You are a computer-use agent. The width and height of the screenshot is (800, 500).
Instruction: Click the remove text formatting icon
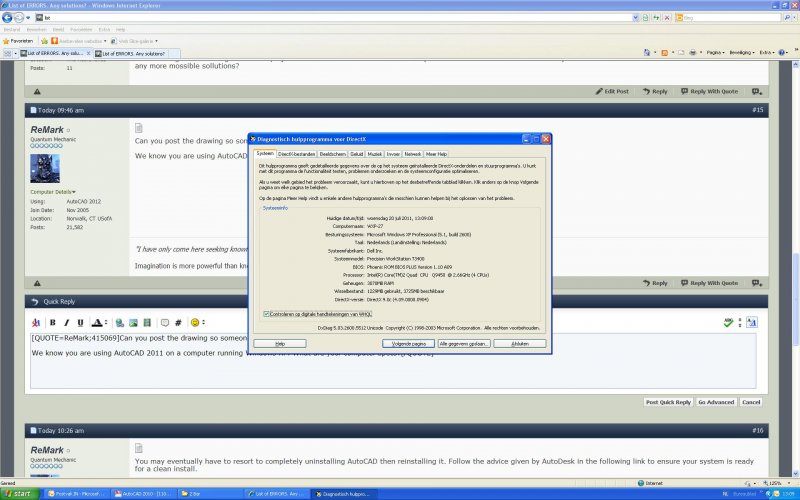[36, 322]
